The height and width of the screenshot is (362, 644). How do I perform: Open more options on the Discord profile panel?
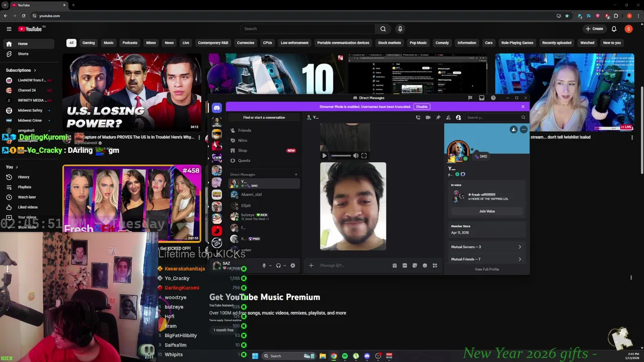(x=523, y=130)
